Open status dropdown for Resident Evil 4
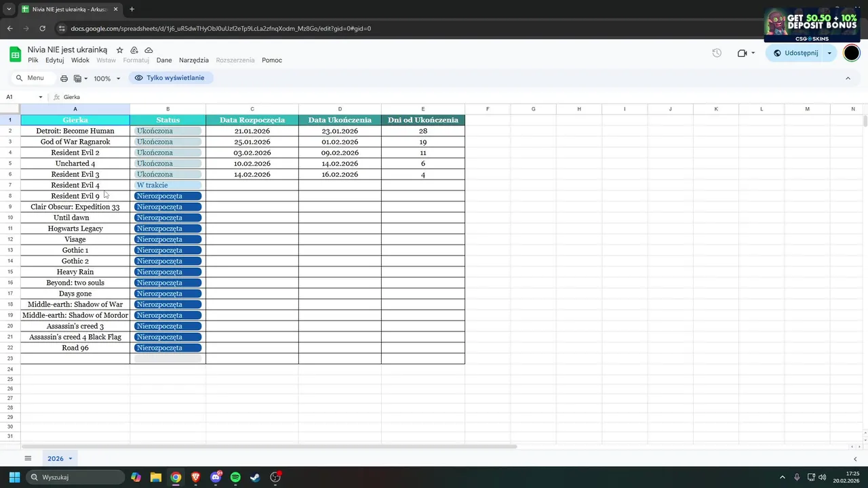Screen dimensions: 868x488 tap(168, 185)
